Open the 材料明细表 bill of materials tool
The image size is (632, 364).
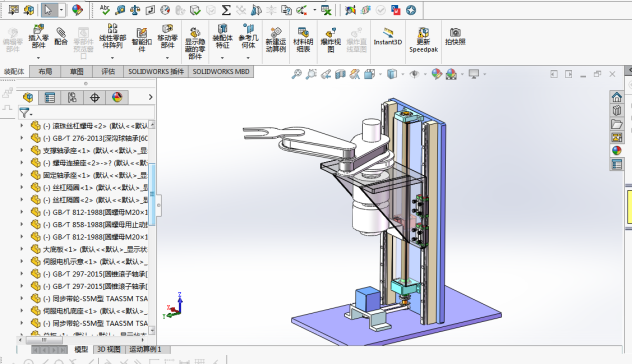point(303,40)
